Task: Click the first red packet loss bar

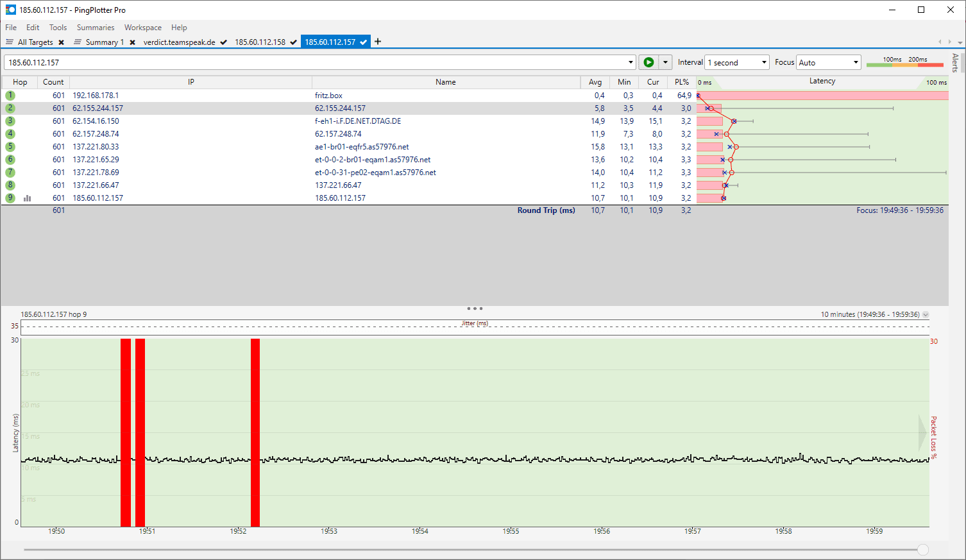Action: (126, 433)
